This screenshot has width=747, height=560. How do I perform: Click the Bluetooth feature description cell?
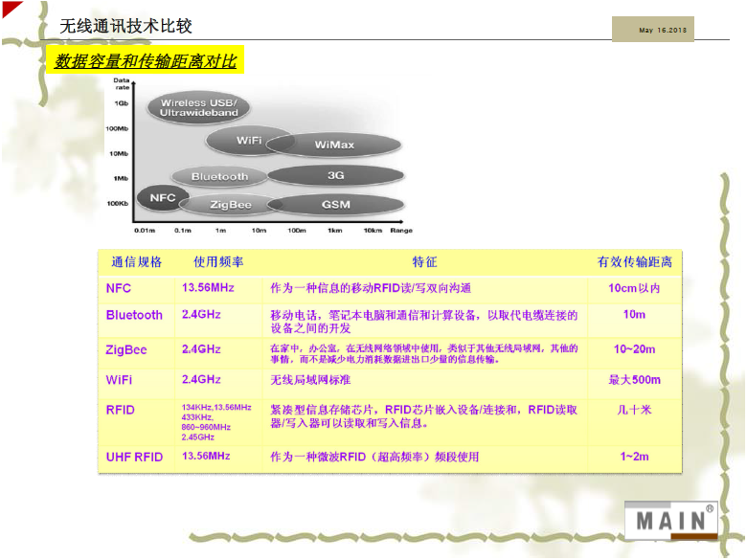coord(424,322)
